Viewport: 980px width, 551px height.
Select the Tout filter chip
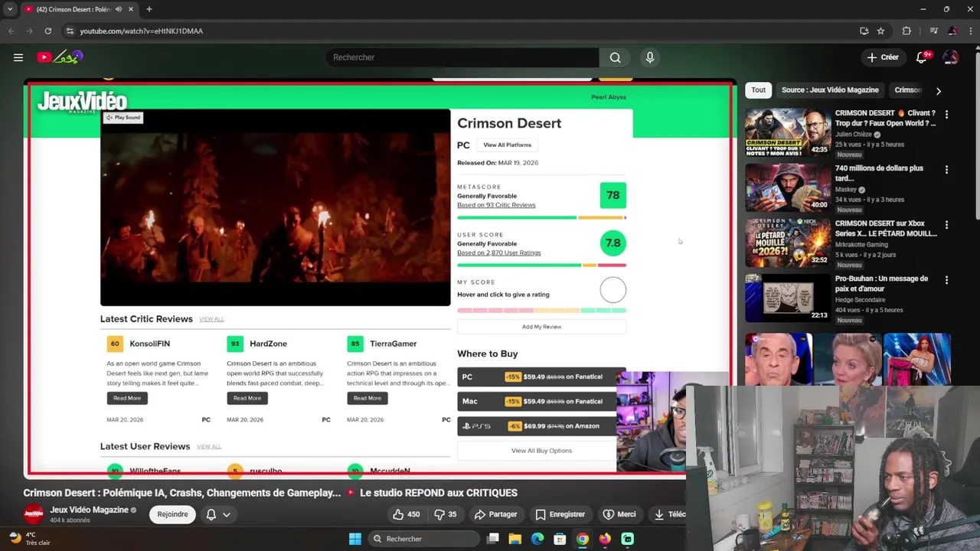(x=758, y=90)
